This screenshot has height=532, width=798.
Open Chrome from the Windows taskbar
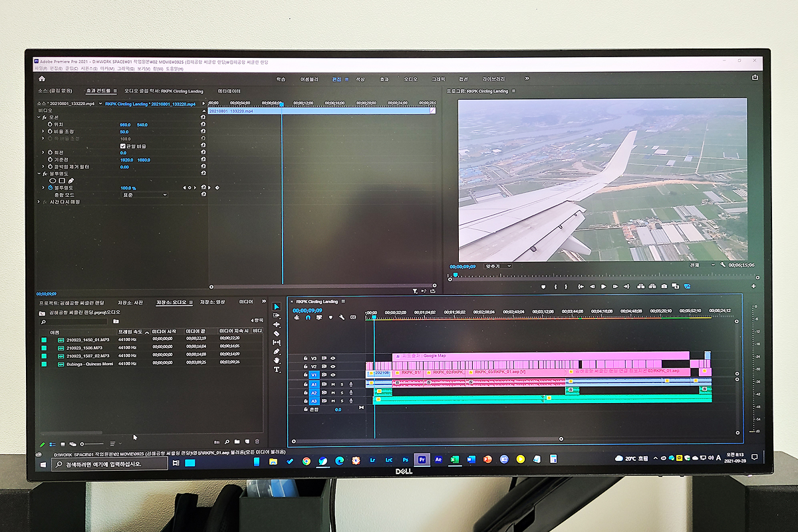pos(307,460)
